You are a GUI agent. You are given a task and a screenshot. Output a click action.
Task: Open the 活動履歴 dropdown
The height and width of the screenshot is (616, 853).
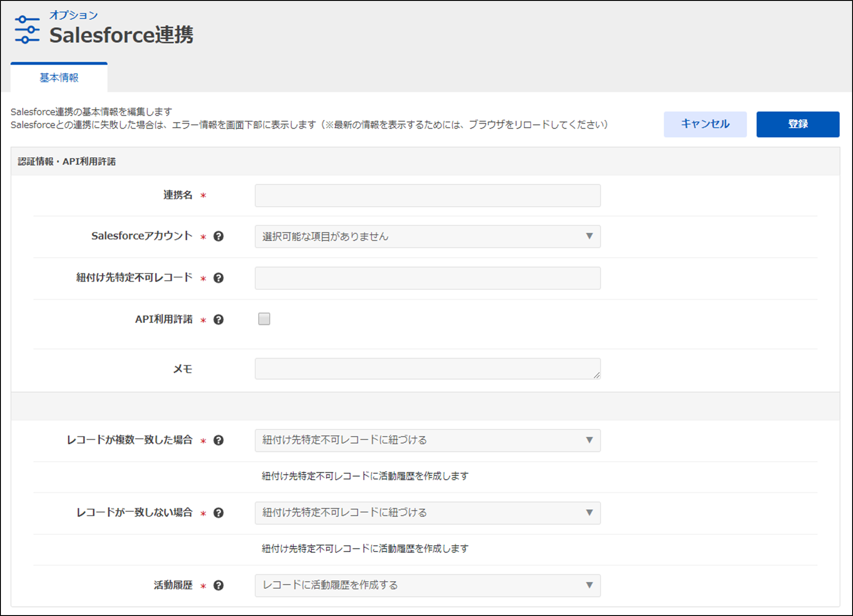coord(427,586)
